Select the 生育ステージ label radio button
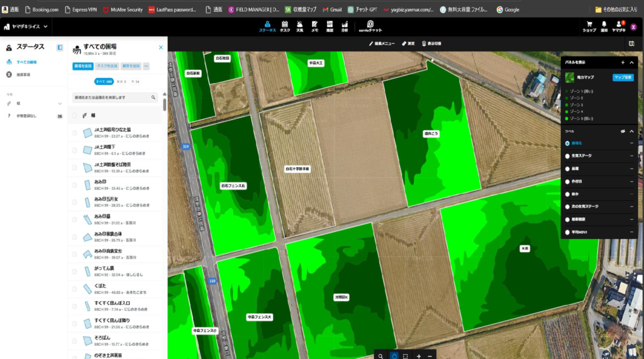The height and width of the screenshot is (359, 644). (567, 156)
